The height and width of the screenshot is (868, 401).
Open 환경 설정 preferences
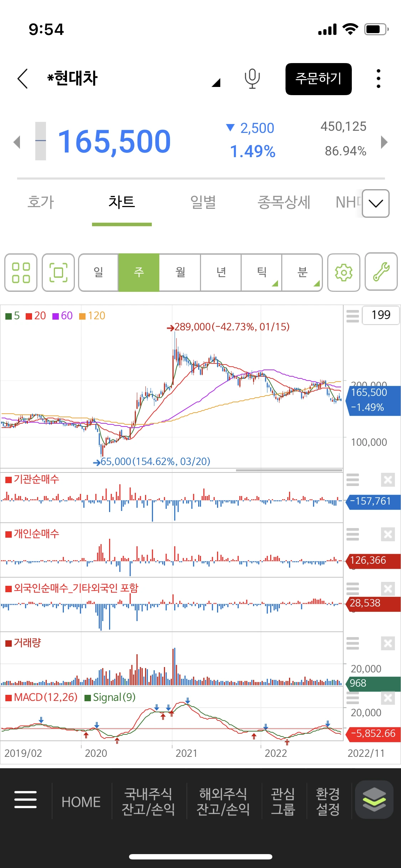point(328,801)
